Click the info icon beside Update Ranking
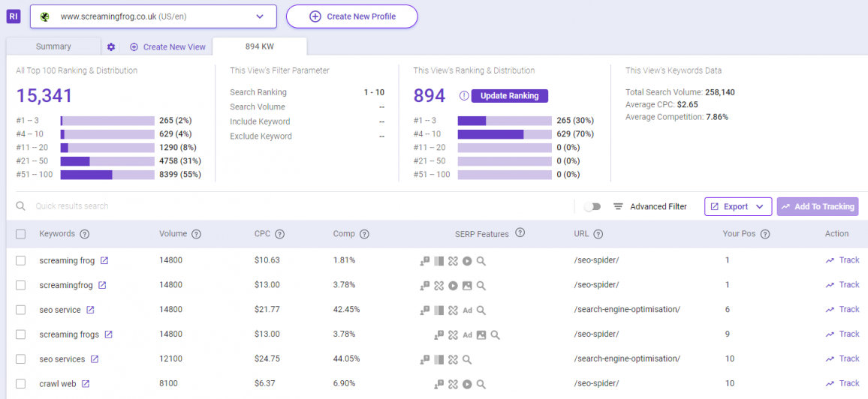The width and height of the screenshot is (868, 399). [x=465, y=96]
